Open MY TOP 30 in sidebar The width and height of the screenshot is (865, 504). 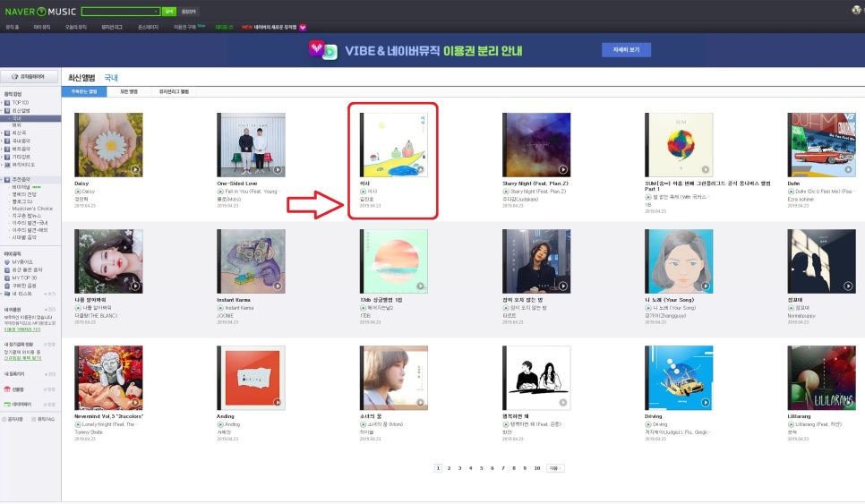[x=24, y=278]
